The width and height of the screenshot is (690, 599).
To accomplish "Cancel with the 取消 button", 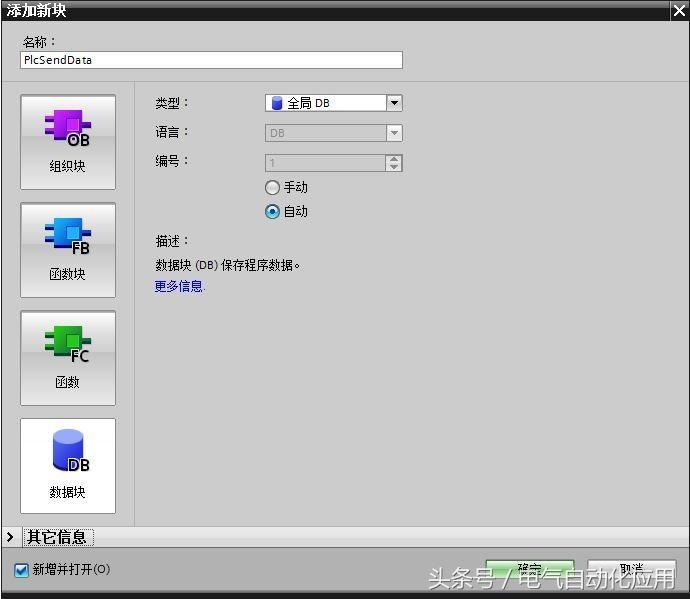I will (x=632, y=569).
